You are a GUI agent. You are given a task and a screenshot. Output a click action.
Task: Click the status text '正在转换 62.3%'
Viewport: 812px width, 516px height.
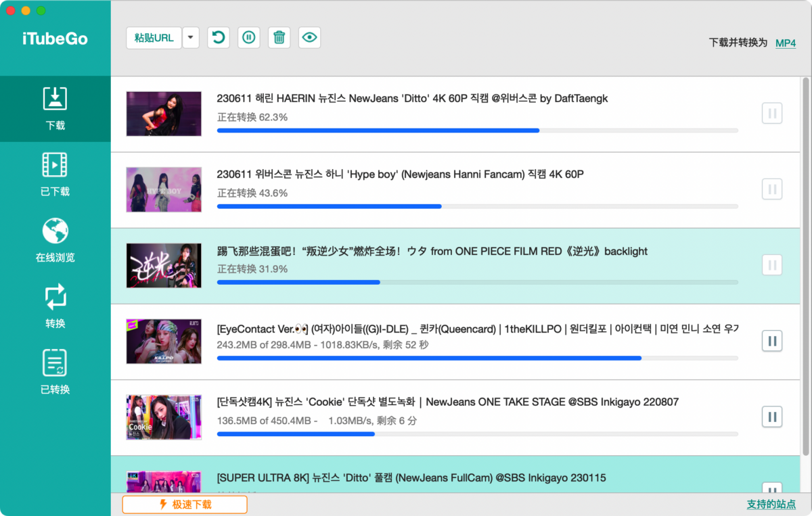coord(252,117)
